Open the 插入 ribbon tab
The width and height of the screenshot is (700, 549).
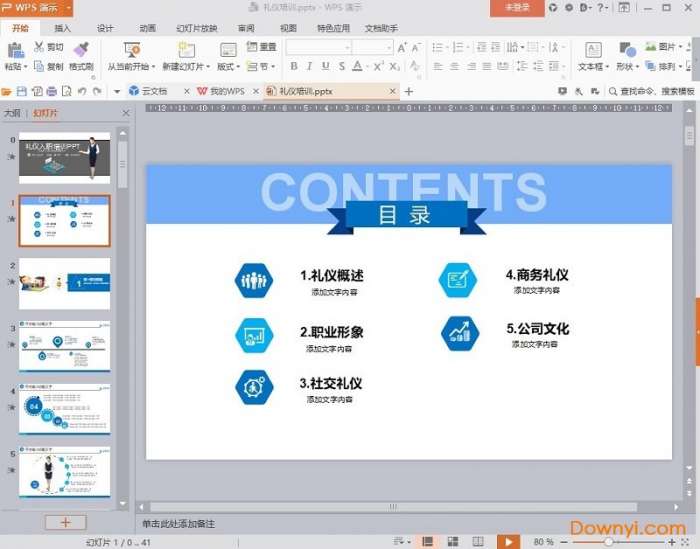62,28
